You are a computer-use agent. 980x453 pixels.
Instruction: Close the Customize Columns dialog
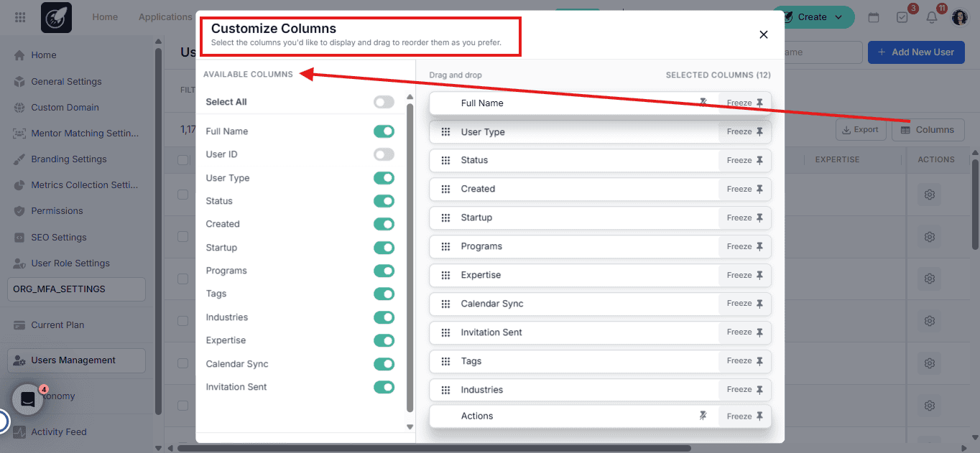(x=763, y=34)
